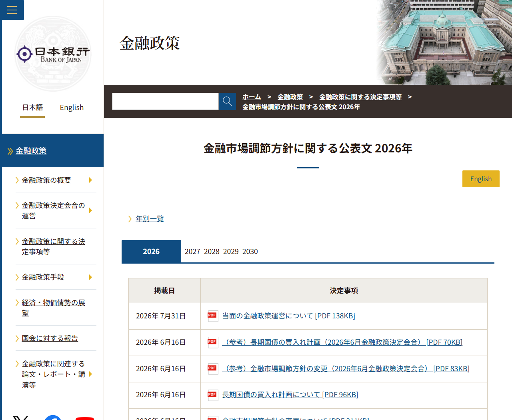Click the Bank of Japan building photo
This screenshot has width=512, height=420.
[x=444, y=42]
